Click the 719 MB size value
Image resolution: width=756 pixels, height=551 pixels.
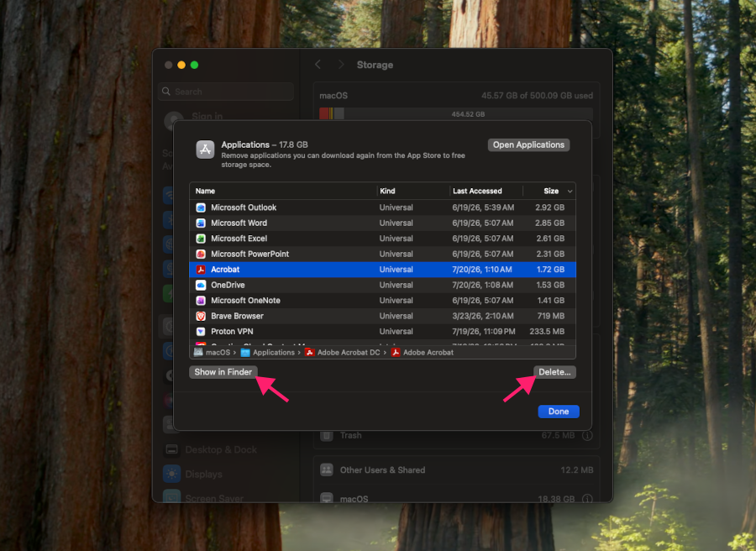coord(550,316)
